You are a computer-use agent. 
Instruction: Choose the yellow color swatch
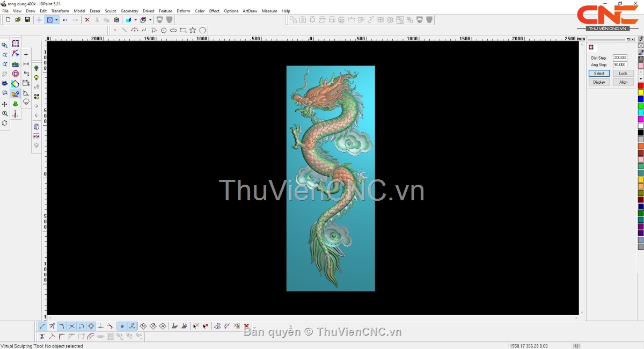coord(640,92)
